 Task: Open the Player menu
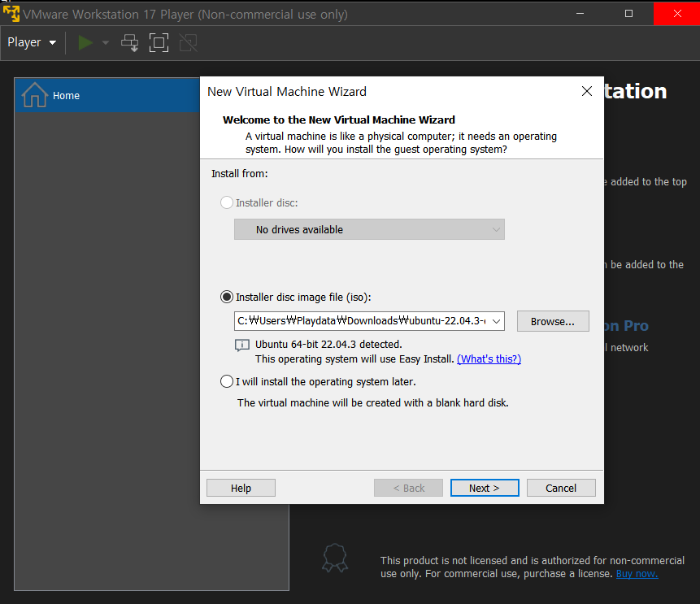click(x=32, y=42)
